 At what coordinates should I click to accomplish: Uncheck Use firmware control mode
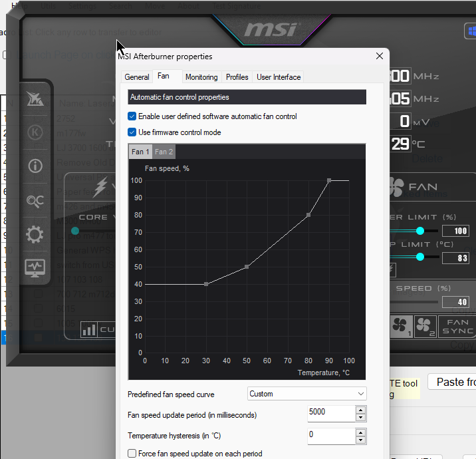click(x=132, y=132)
